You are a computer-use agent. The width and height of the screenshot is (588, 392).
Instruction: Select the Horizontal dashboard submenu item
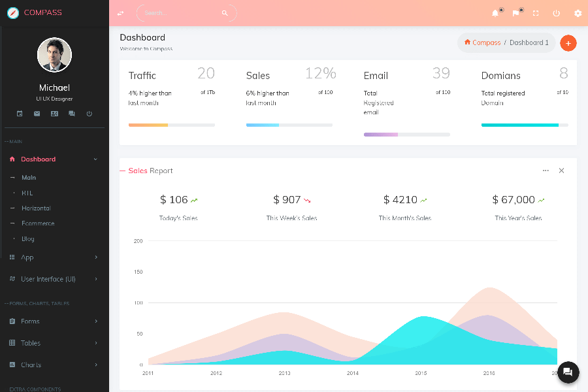tap(36, 208)
